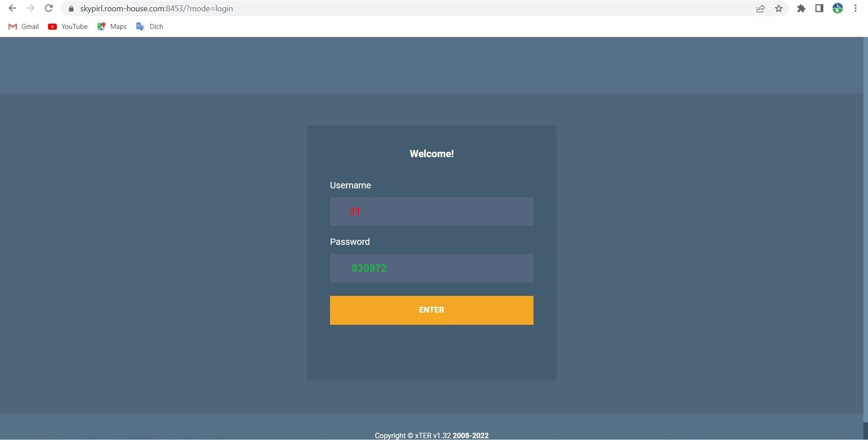Open the Gmail bookmark
The image size is (868, 440).
(x=24, y=27)
